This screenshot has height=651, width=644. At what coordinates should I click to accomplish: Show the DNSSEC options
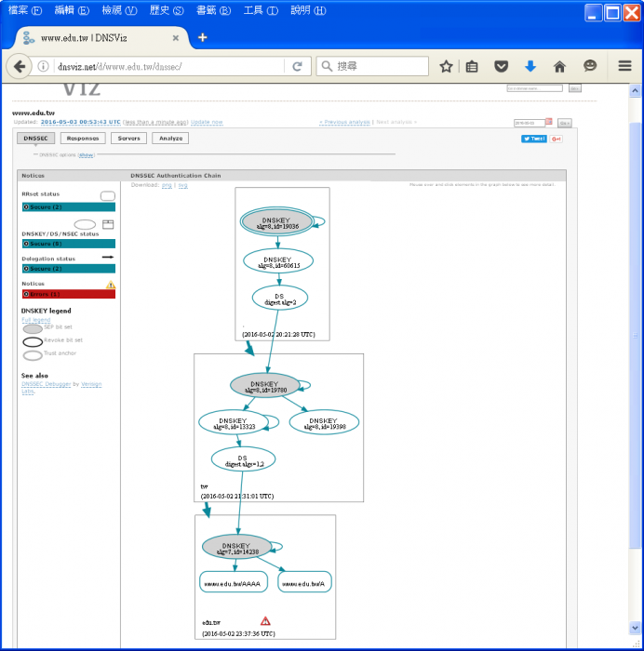pyautogui.click(x=86, y=155)
